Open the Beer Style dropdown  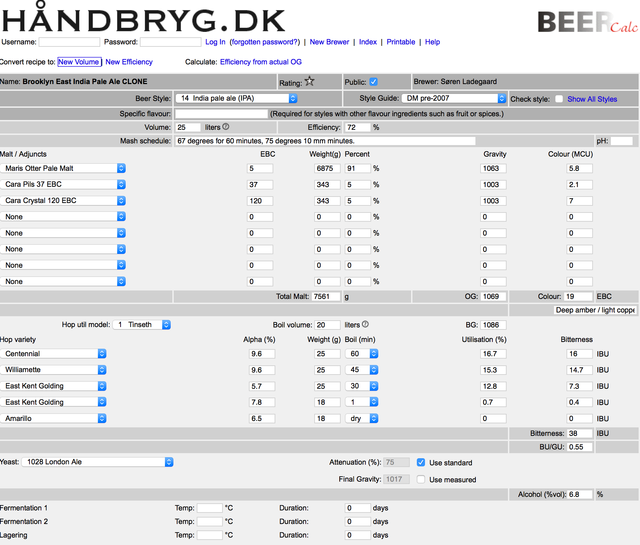click(236, 98)
